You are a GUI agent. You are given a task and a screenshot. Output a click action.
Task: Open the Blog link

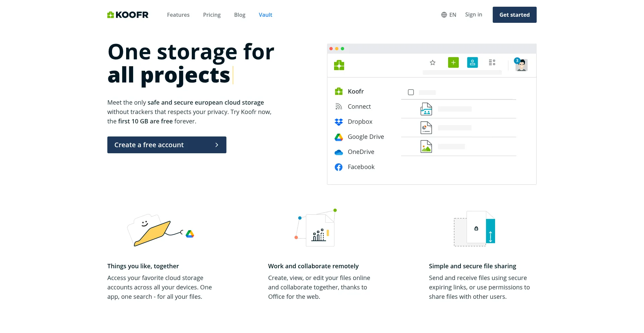pyautogui.click(x=239, y=15)
